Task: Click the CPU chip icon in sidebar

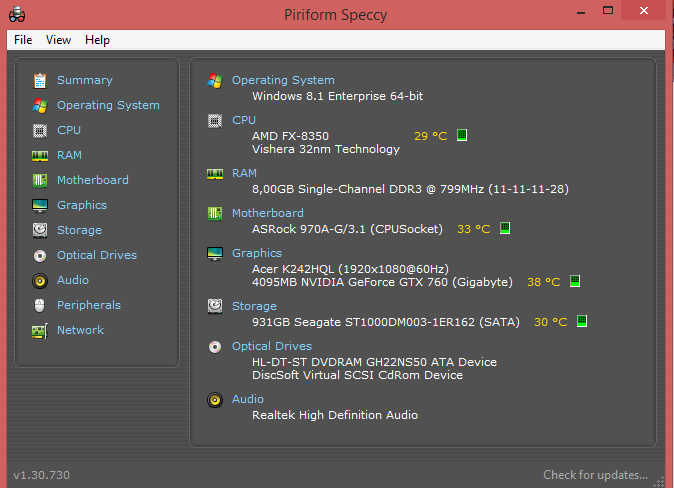Action: (40, 130)
